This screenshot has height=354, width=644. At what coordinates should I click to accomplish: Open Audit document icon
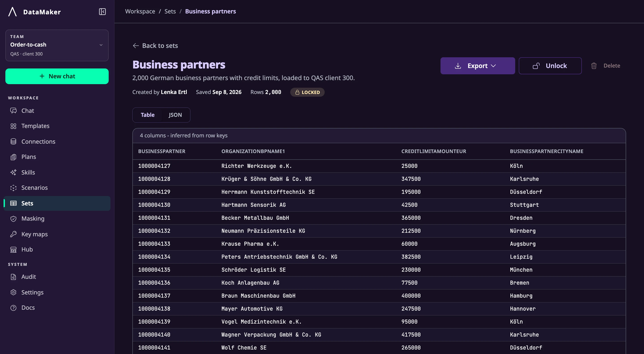point(13,277)
